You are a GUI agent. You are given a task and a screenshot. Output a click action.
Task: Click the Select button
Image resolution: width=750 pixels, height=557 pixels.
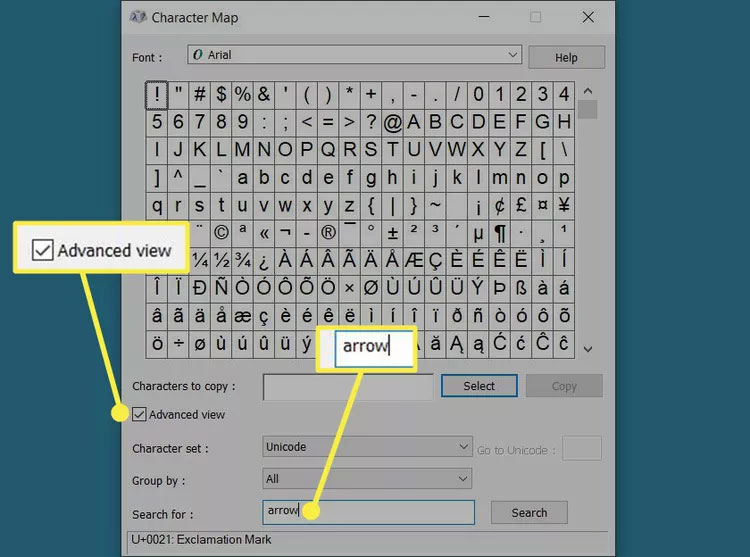479,386
